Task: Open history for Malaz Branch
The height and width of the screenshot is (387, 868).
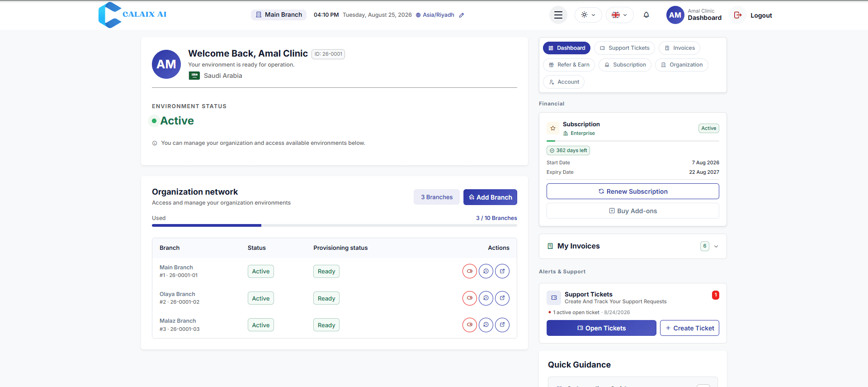Action: (x=486, y=325)
